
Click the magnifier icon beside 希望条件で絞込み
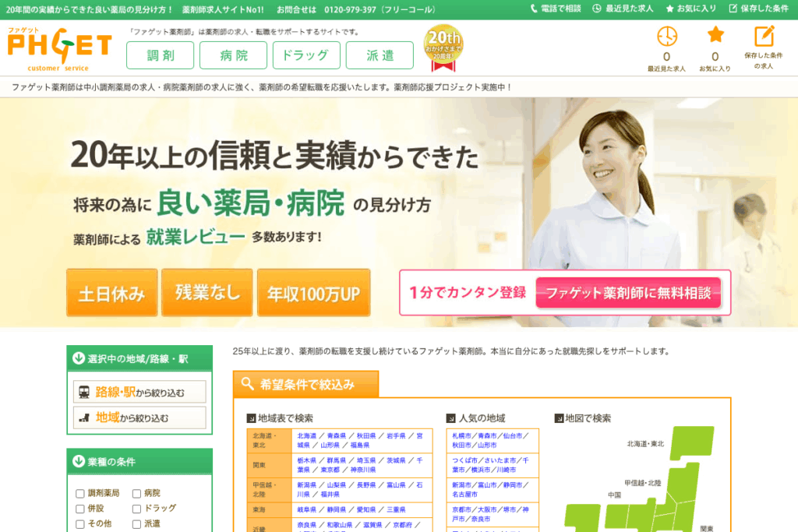click(248, 384)
